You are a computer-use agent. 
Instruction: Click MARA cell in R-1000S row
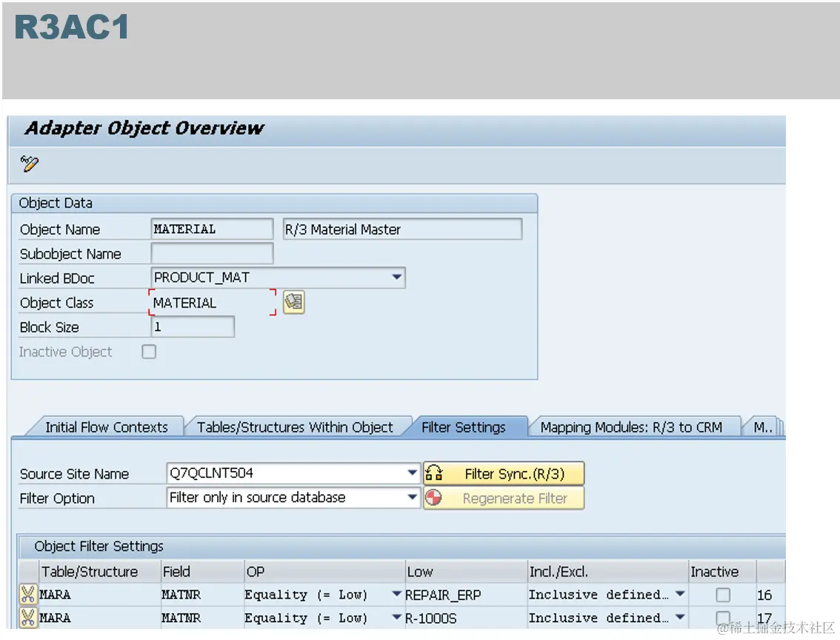point(100,618)
